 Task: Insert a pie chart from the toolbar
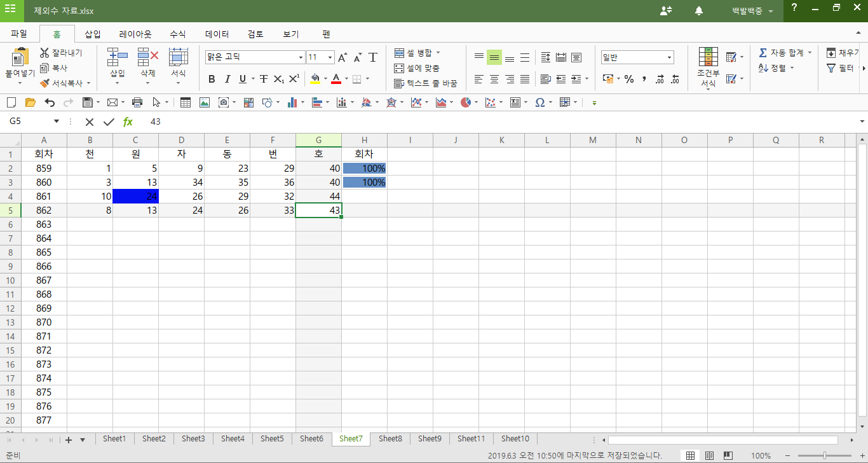coord(466,102)
